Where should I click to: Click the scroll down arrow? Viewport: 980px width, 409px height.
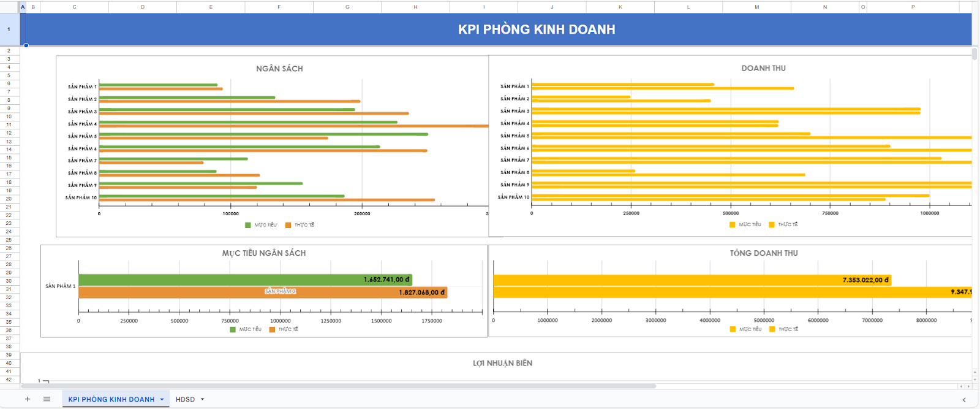pyautogui.click(x=974, y=380)
